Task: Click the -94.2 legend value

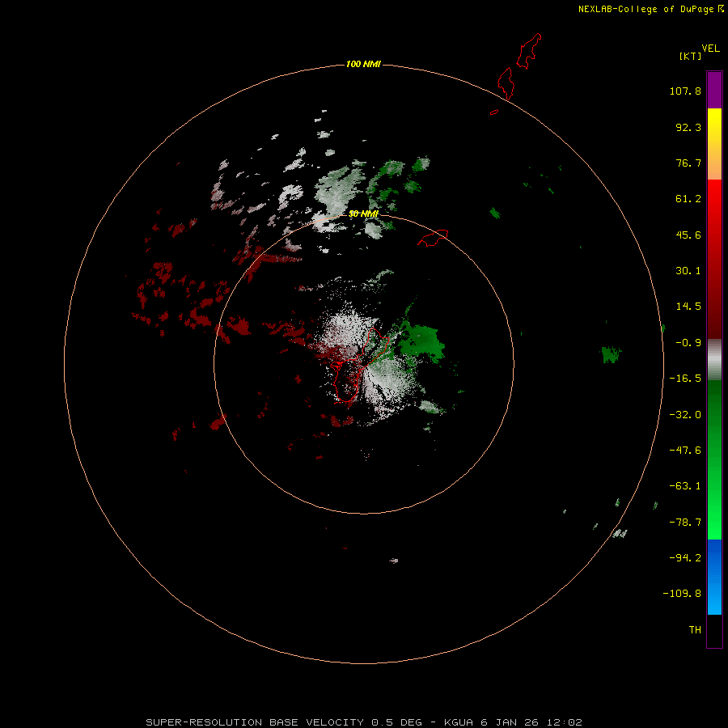Action: click(x=685, y=558)
